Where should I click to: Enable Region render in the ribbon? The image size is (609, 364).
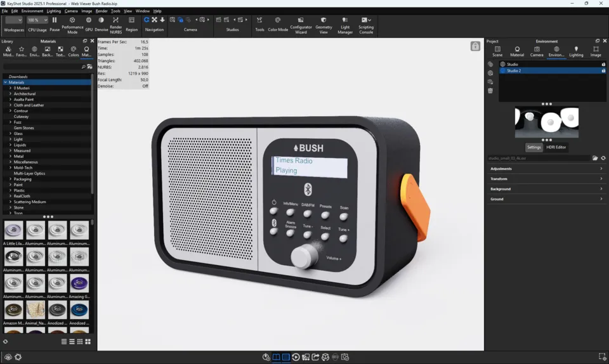coord(132,23)
